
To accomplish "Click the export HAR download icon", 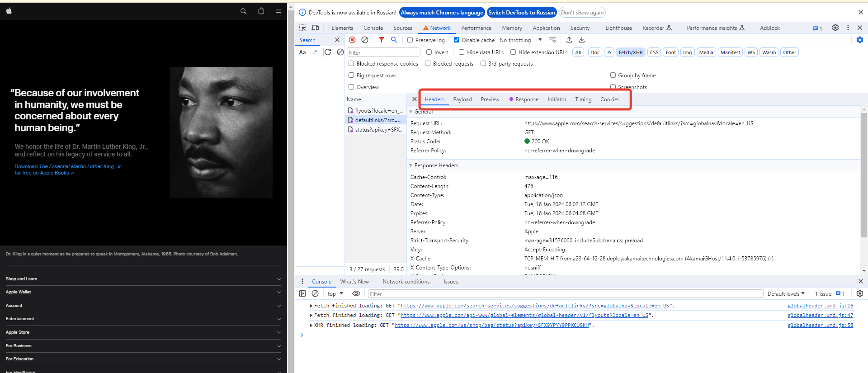I will (582, 40).
